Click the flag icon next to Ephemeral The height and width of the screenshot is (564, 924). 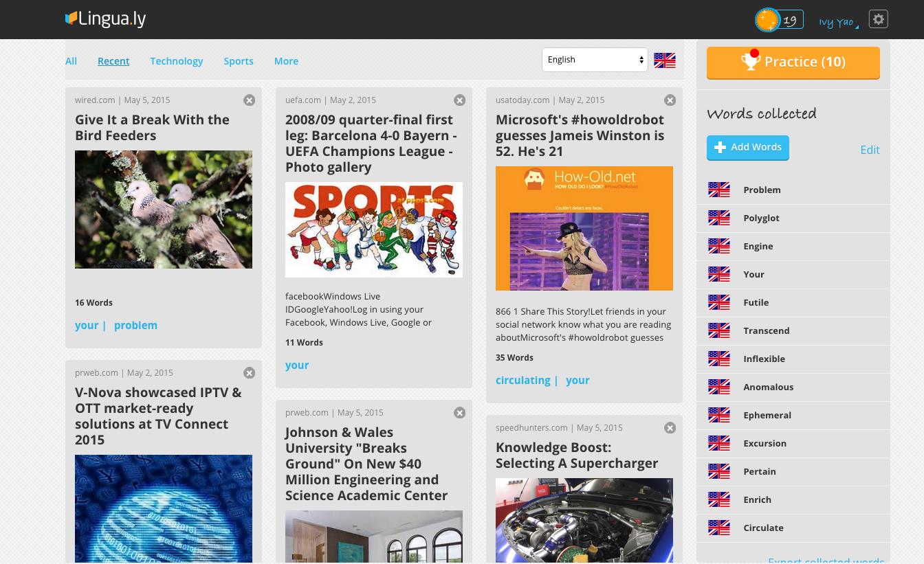click(x=719, y=415)
